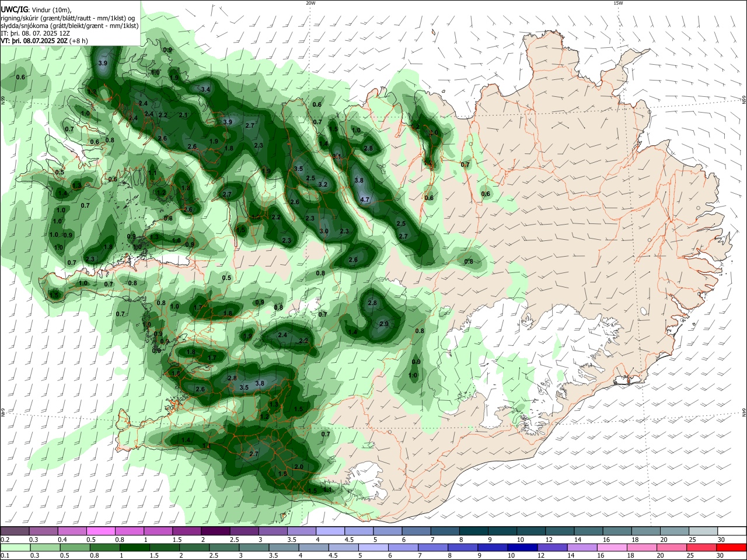Select the royal blue 9–10 rain legend swatch
Viewport: 747px width, 560px height.
pyautogui.click(x=493, y=548)
